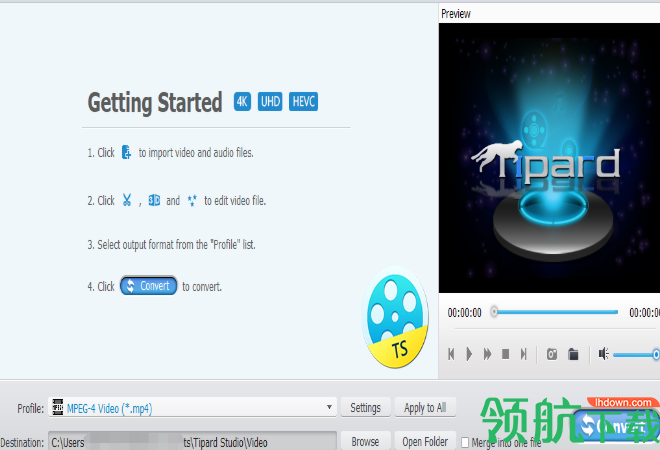
Task: Click the 4K badge
Action: point(242,101)
